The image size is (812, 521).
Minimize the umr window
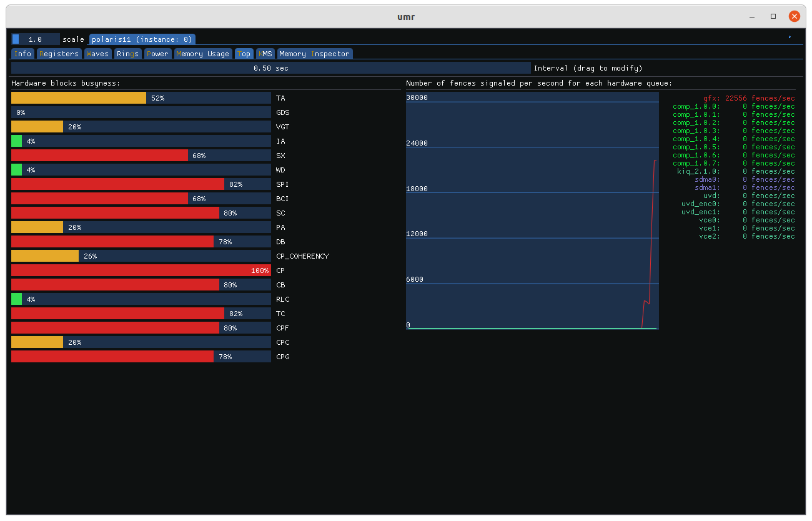(752, 16)
